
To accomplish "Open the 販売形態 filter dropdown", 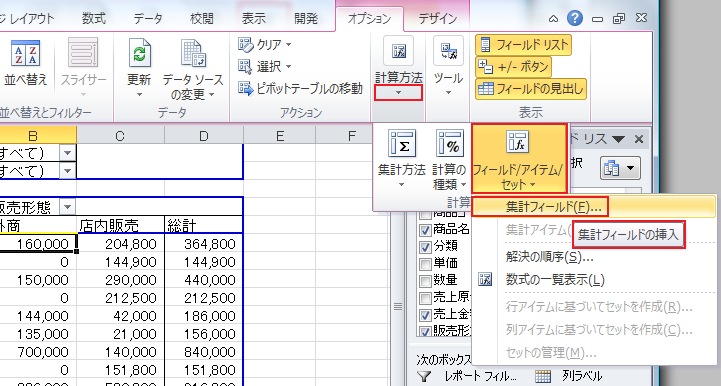I will pyautogui.click(x=67, y=207).
